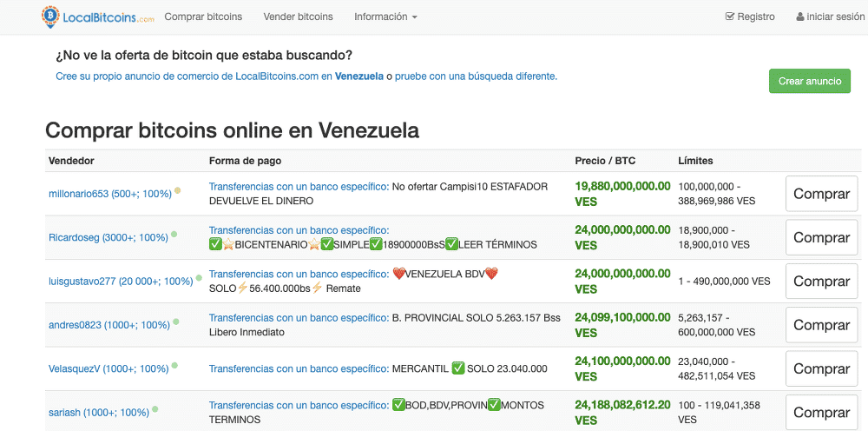Click Comprar button for VelasquezV offer

(821, 369)
